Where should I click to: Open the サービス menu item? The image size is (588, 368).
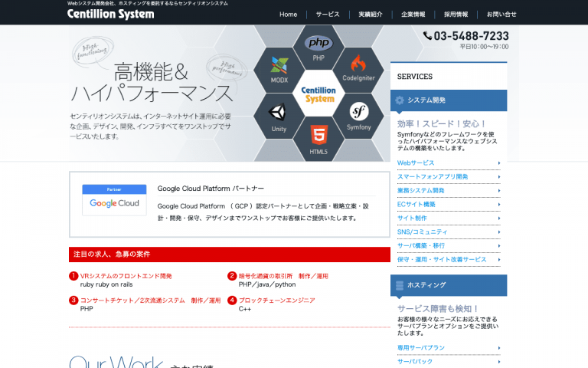point(328,15)
